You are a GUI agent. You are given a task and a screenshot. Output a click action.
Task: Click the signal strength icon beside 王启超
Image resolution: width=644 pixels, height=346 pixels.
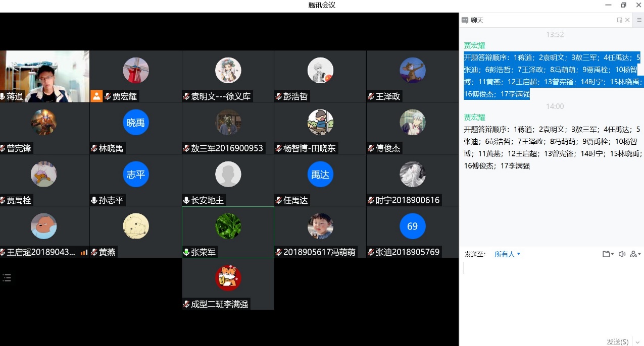click(x=84, y=252)
